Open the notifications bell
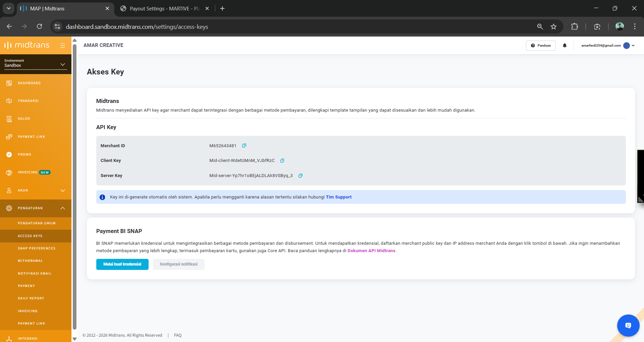Image resolution: width=644 pixels, height=342 pixels. 565,46
